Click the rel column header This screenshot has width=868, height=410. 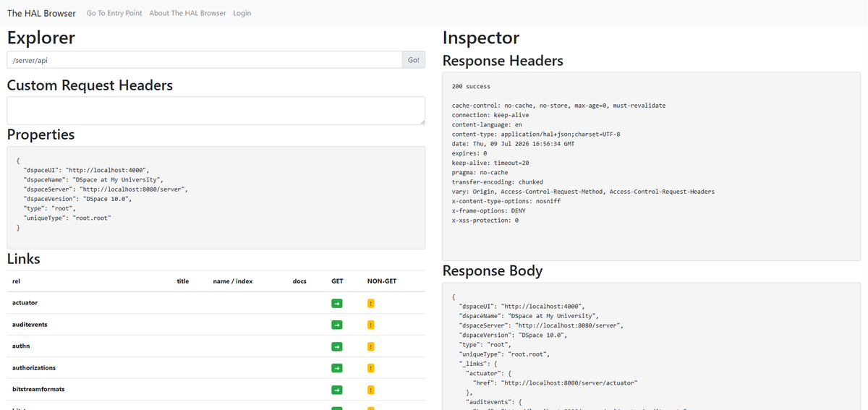tap(17, 281)
